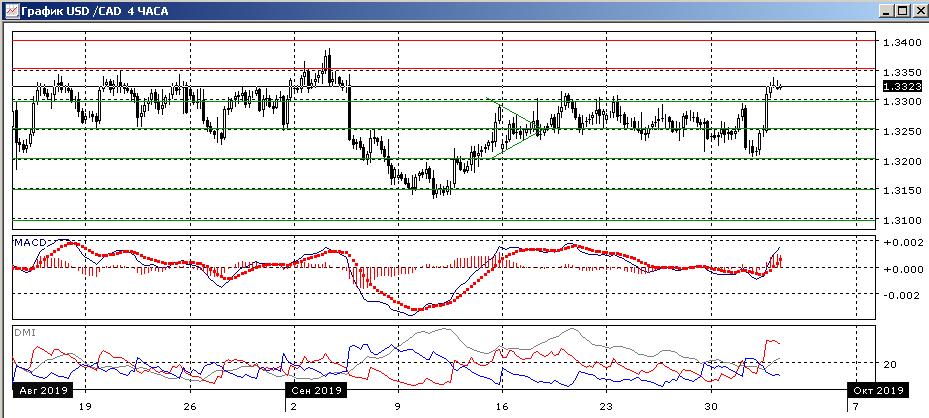This screenshot has width=929, height=418.
Task: Click the DMI level 20 scale label
Action: (x=889, y=365)
